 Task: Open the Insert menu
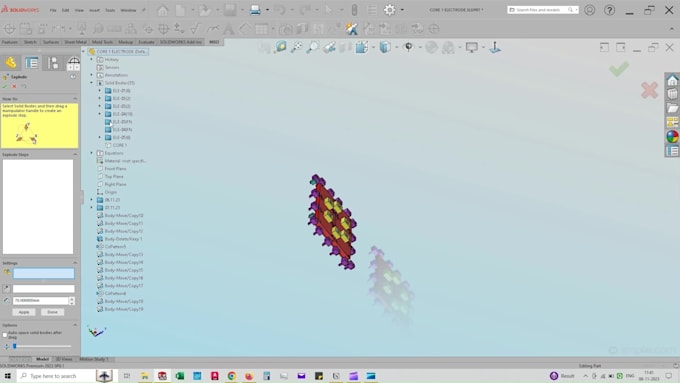[x=94, y=10]
